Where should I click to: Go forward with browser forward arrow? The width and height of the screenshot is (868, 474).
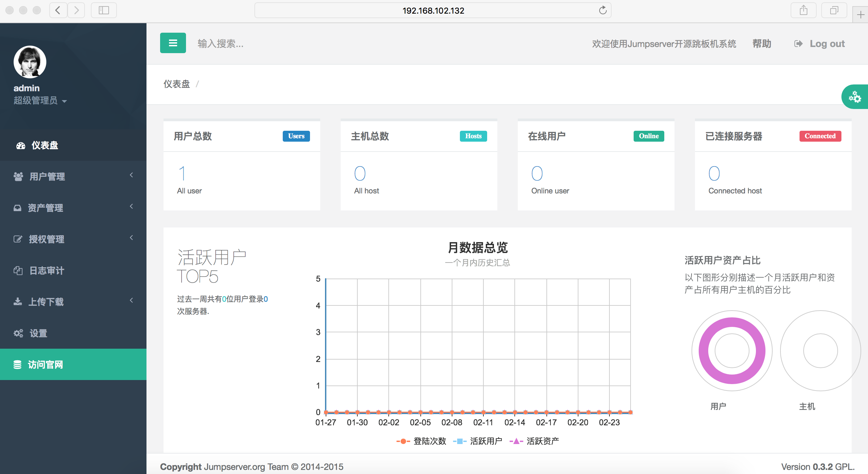76,10
